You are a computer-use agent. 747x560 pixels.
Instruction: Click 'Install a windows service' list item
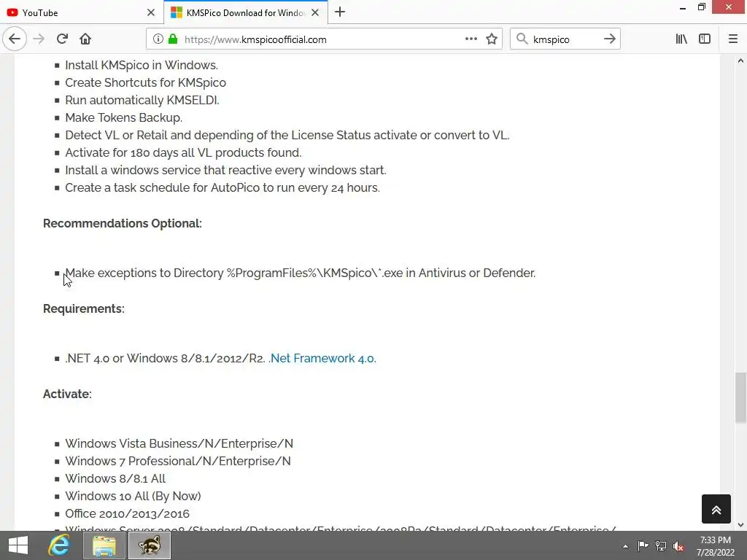(x=226, y=171)
